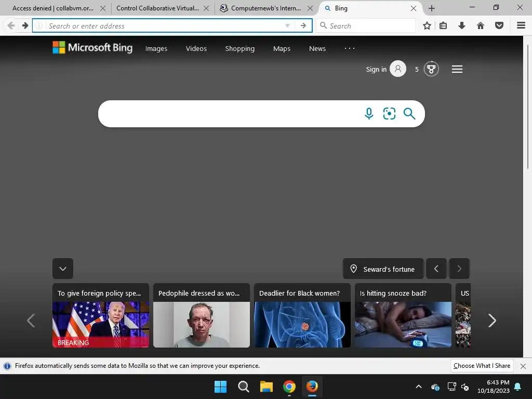Show bookmarks list icon in toolbar
The width and height of the screenshot is (532, 399).
443,25
